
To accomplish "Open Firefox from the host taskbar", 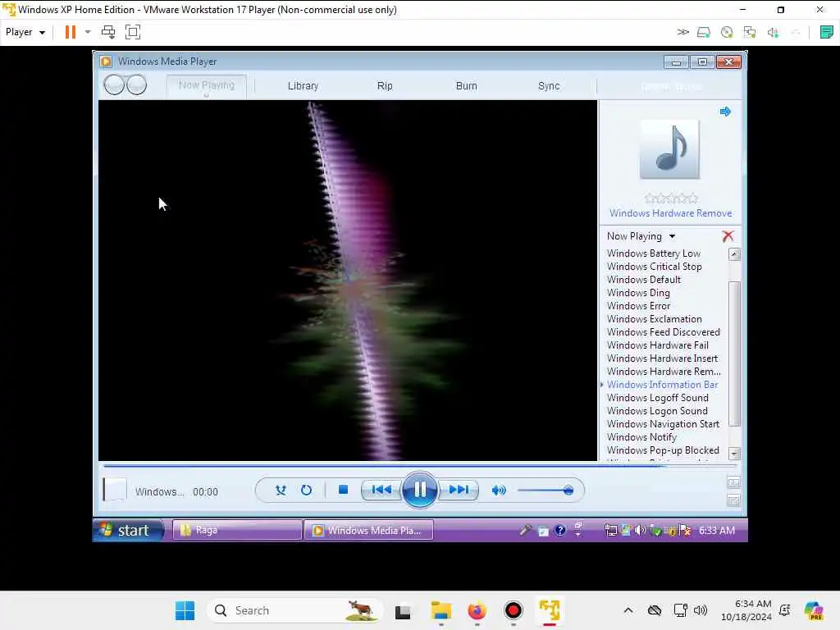I will point(477,610).
